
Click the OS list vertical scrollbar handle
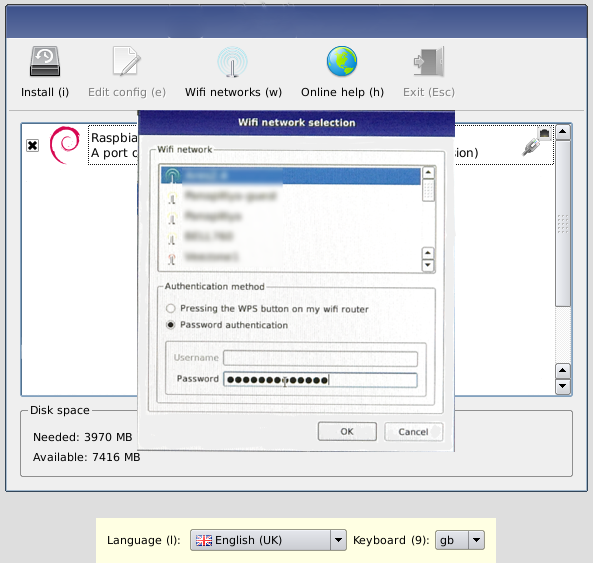pyautogui.click(x=563, y=223)
